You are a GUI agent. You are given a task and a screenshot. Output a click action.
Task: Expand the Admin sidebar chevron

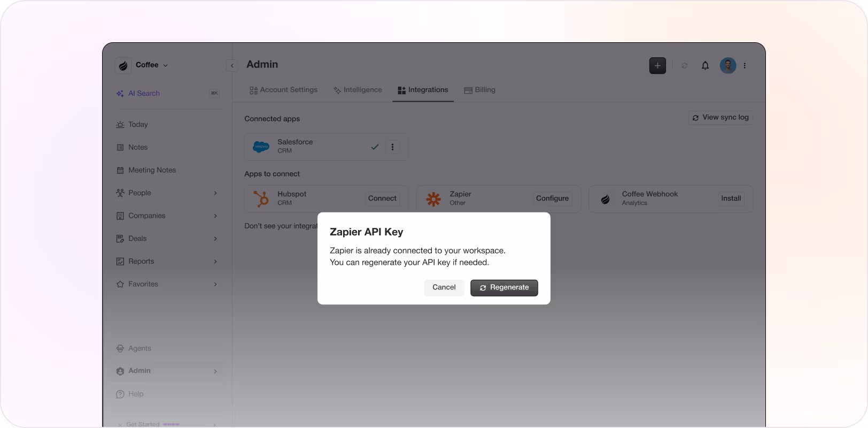(x=215, y=371)
